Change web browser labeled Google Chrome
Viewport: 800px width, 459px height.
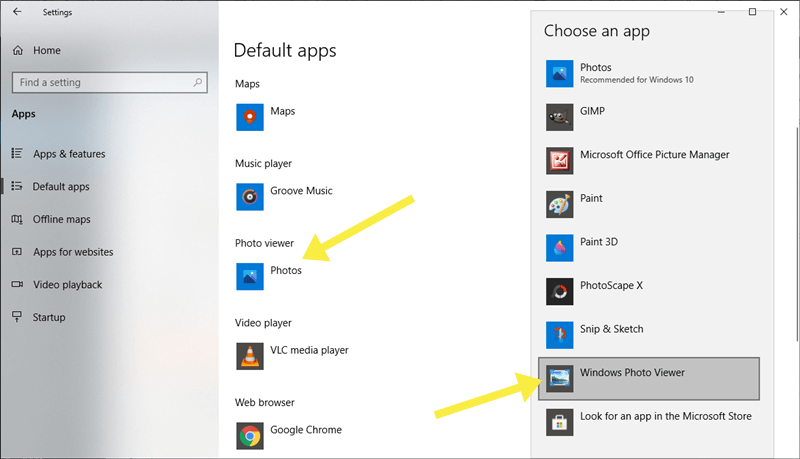click(x=306, y=430)
